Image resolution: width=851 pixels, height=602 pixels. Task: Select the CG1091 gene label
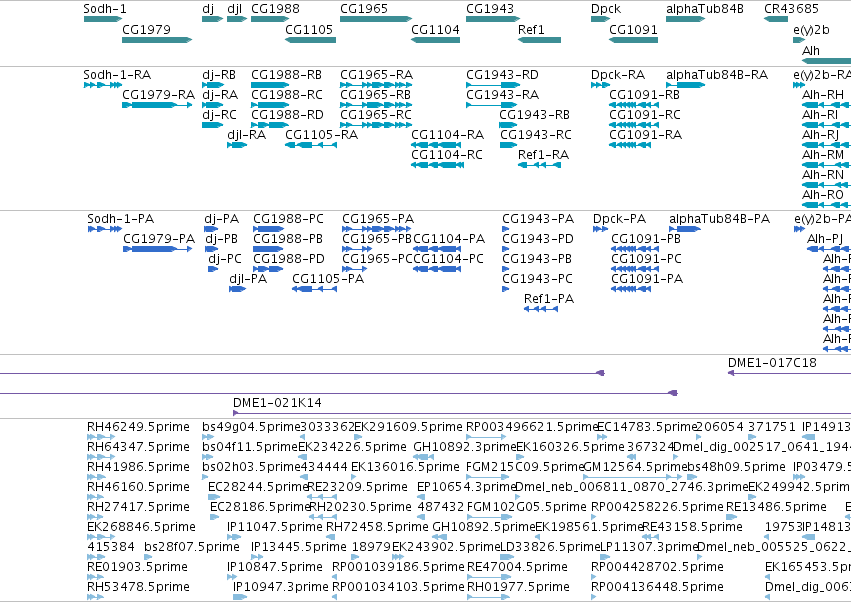pos(633,29)
